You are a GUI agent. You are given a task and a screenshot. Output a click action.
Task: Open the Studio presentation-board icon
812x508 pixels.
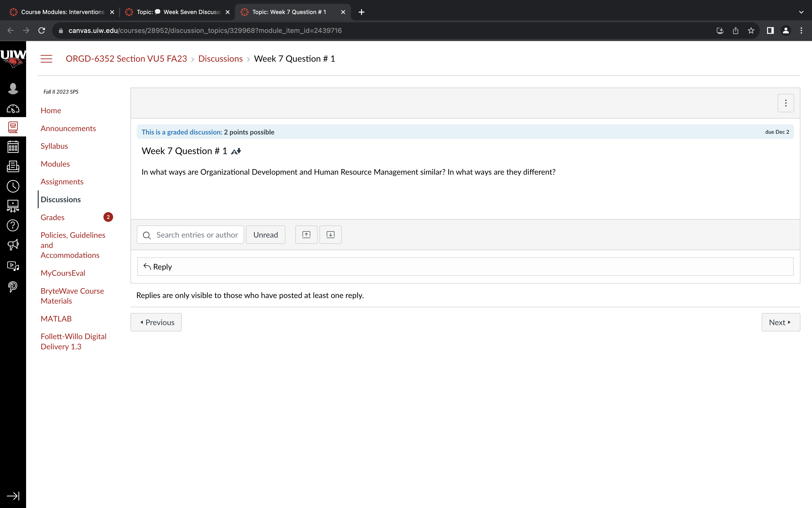coord(13,206)
